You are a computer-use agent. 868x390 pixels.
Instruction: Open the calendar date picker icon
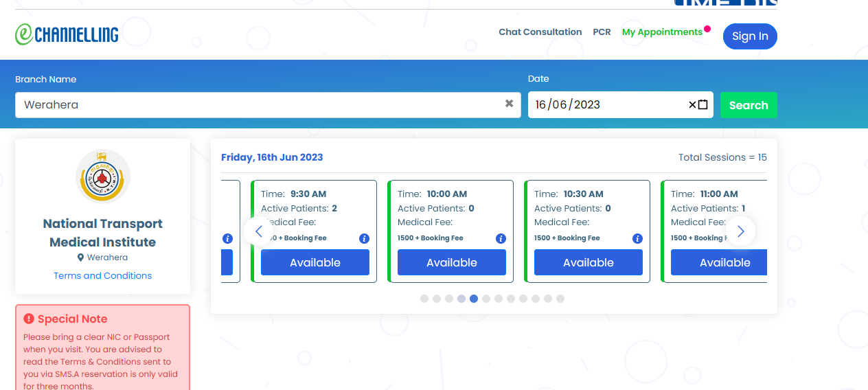(x=703, y=105)
